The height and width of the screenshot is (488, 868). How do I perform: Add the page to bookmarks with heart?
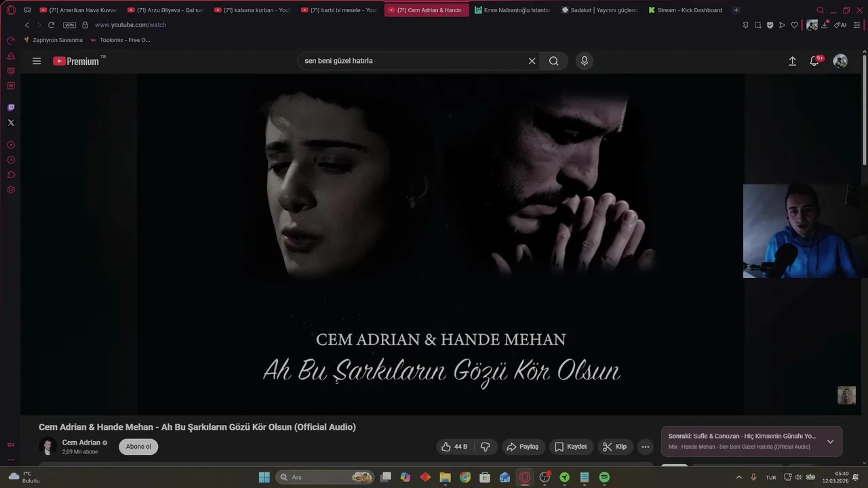[794, 25]
